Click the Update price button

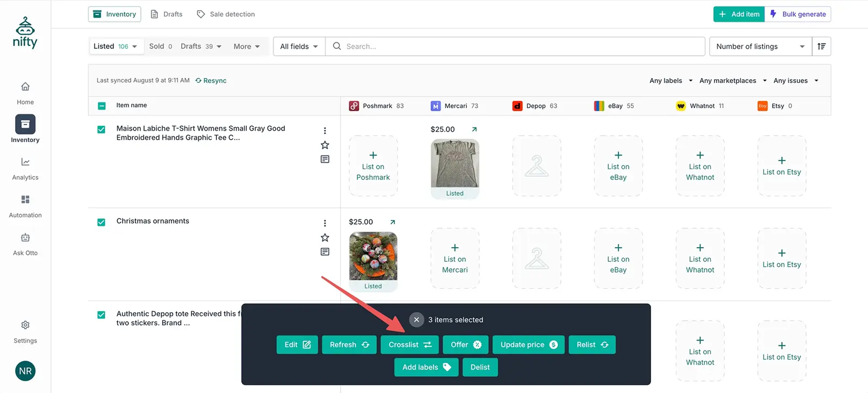pyautogui.click(x=529, y=345)
